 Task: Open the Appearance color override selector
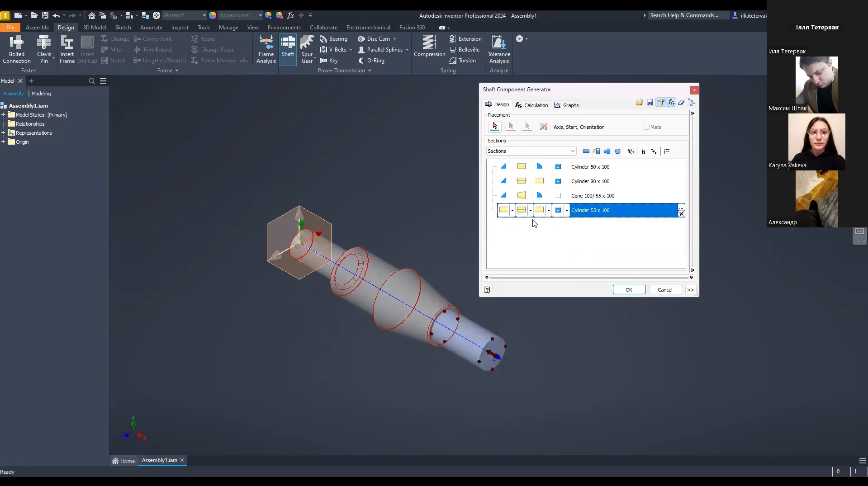click(240, 15)
